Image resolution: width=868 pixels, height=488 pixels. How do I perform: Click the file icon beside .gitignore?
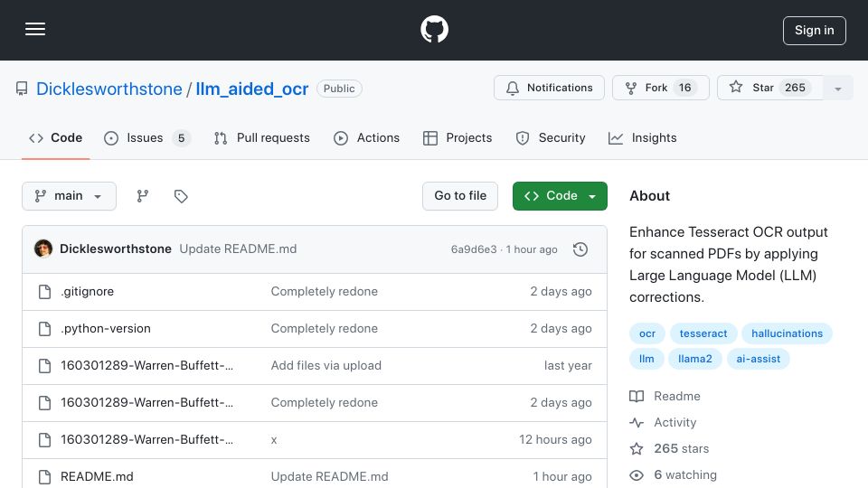(x=45, y=292)
